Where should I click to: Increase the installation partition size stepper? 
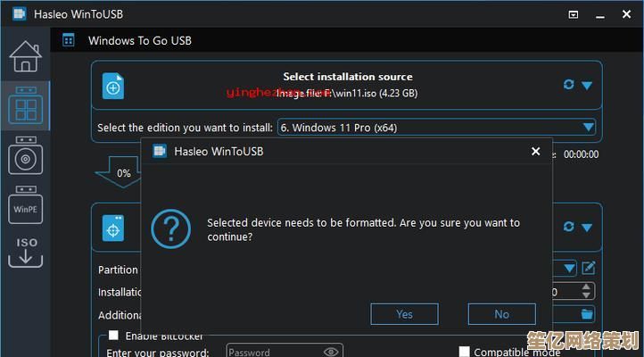(586, 287)
